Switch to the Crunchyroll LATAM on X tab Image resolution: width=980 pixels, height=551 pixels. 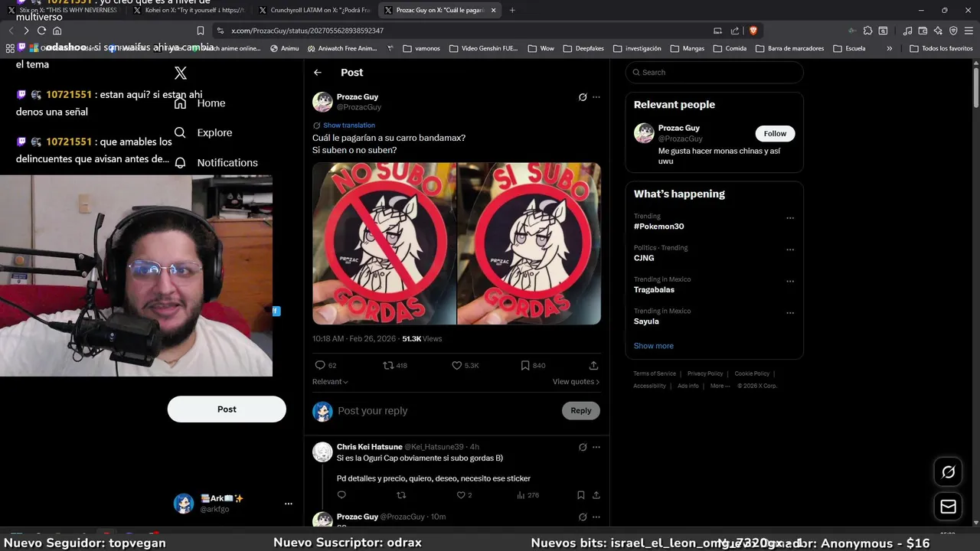coord(315,10)
